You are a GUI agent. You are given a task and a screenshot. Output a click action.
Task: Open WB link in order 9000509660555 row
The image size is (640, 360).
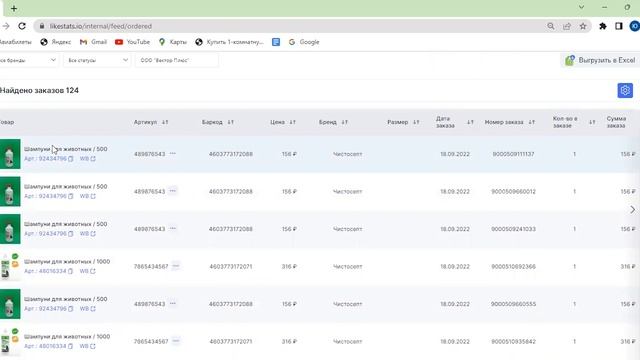click(x=87, y=309)
